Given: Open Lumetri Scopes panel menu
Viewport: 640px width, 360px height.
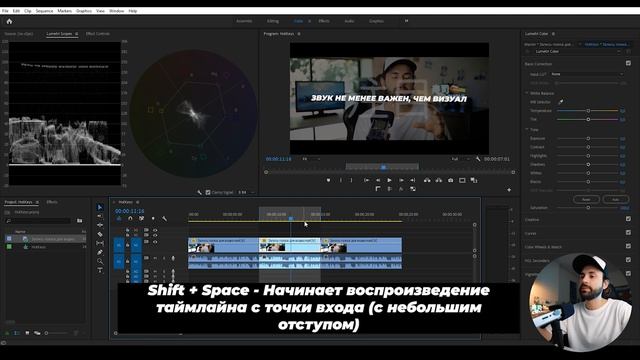Looking at the screenshot, I should (76, 34).
